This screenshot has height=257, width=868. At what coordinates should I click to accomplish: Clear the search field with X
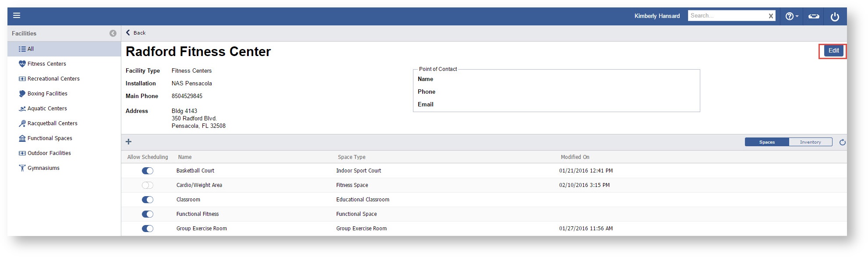(771, 16)
